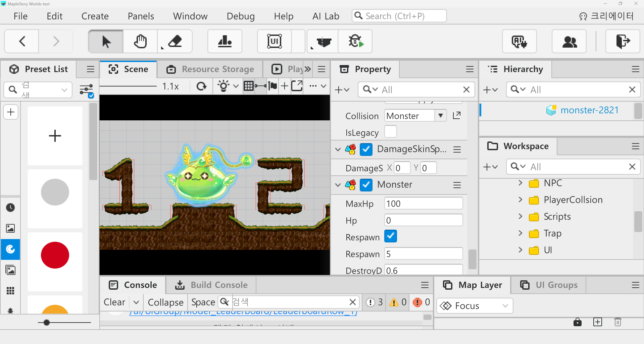Open the Focus dropdown in Map Layer
The image size is (644, 344).
[x=475, y=306]
